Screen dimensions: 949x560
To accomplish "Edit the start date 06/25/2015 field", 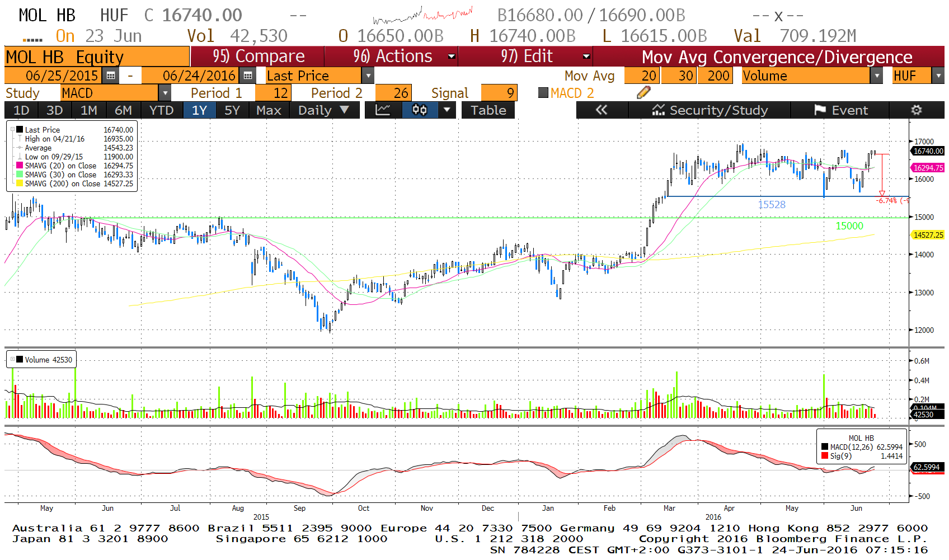I will click(x=54, y=76).
